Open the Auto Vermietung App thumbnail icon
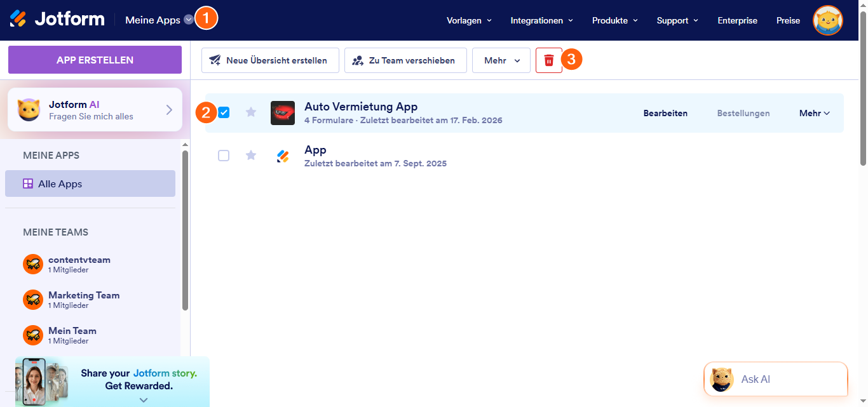Screen dimensions: 868x407 click(x=282, y=113)
